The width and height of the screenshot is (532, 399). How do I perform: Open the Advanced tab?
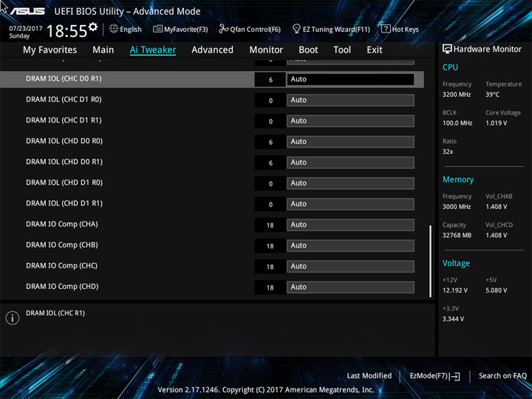point(212,50)
